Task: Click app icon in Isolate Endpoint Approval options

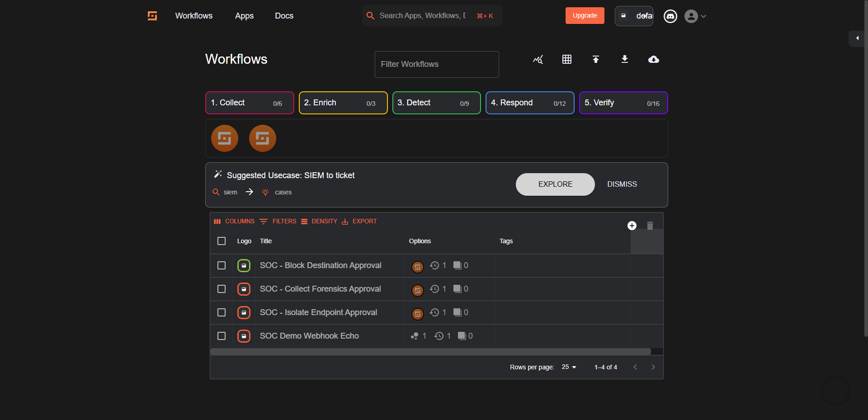Action: (418, 314)
